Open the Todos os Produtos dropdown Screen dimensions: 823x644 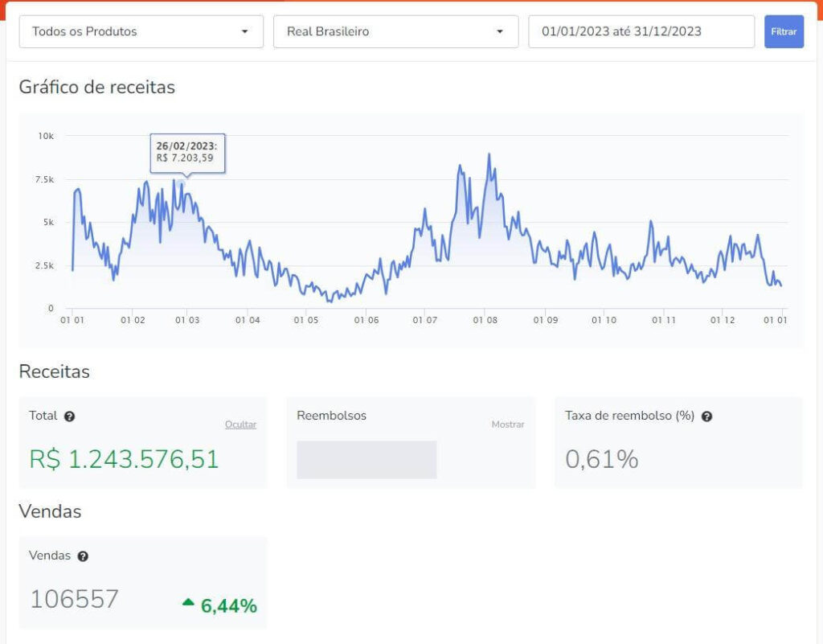(x=141, y=32)
